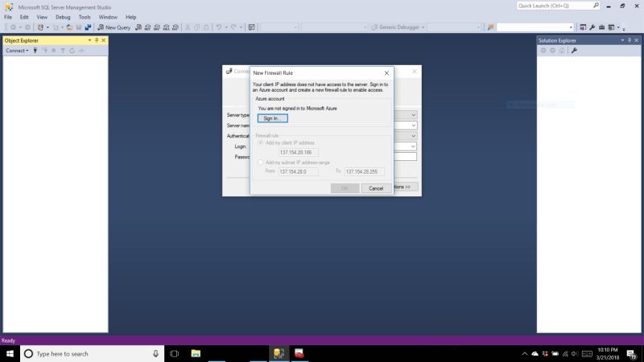This screenshot has width=644, height=362.
Task: Click the Save All toolbar icon
Action: tap(88, 27)
